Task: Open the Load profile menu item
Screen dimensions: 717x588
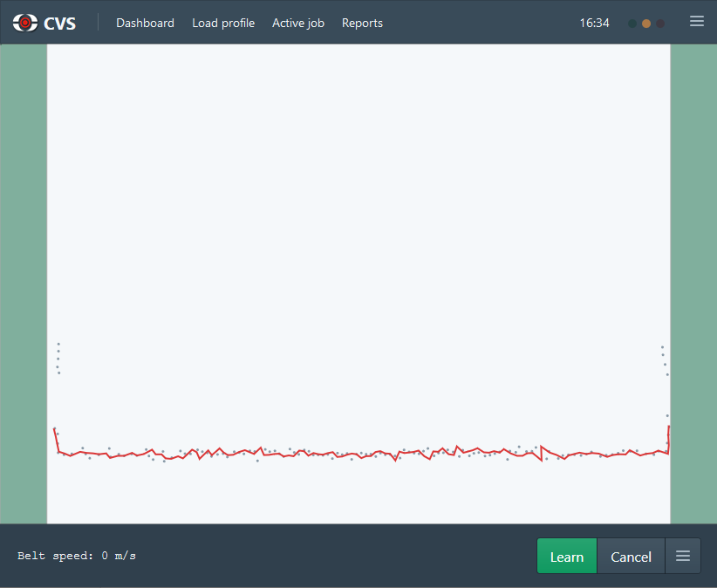Action: [x=223, y=23]
